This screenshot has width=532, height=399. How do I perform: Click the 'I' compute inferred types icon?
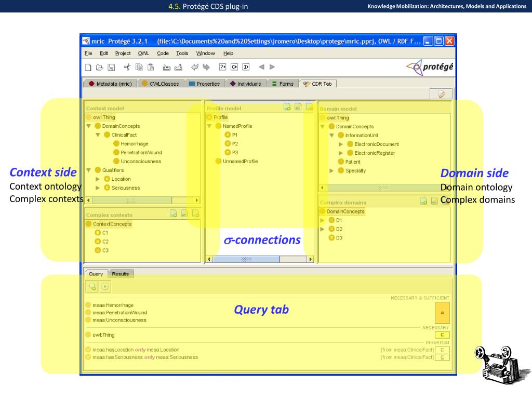(246, 67)
